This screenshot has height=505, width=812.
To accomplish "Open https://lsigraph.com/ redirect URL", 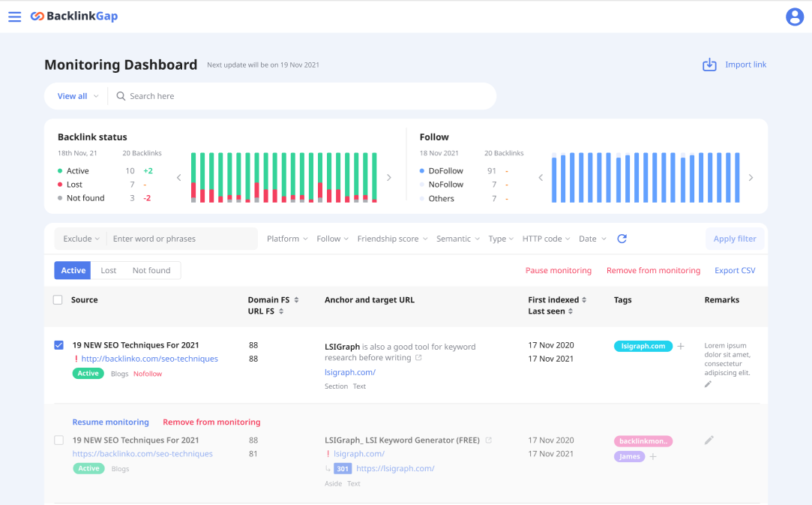I will tap(395, 469).
